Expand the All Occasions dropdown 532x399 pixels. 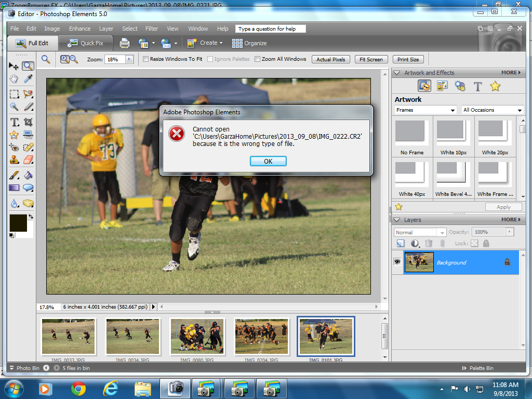coord(492,110)
